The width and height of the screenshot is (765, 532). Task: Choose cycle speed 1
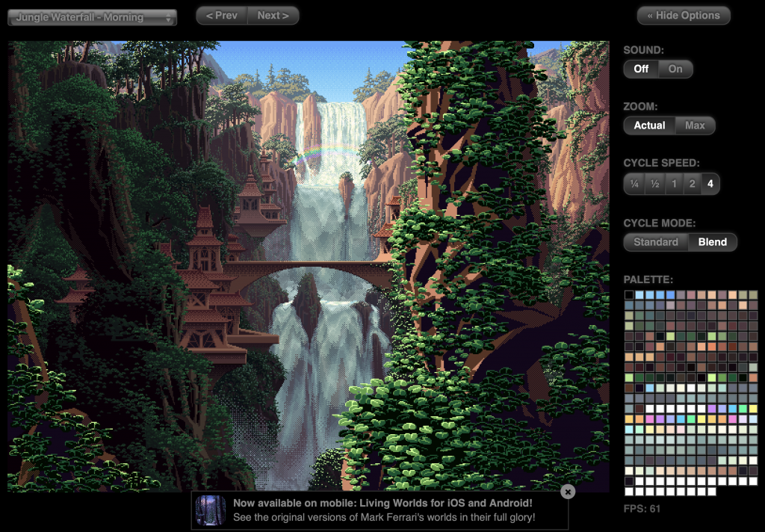[674, 184]
